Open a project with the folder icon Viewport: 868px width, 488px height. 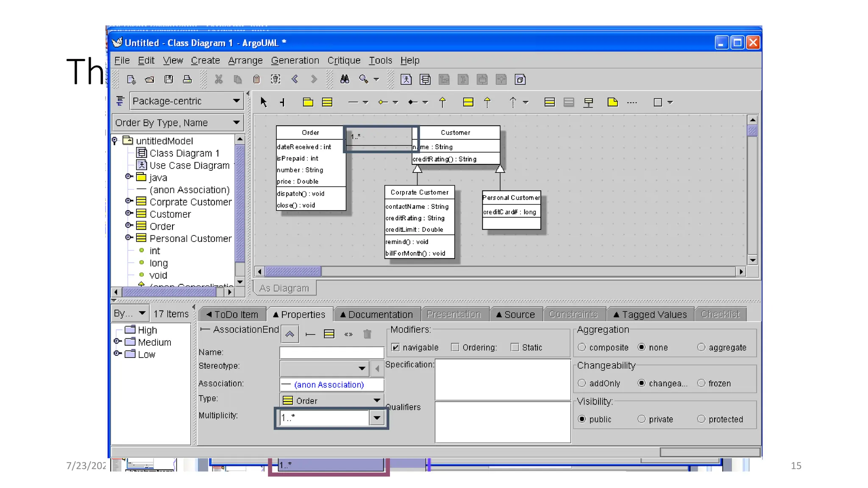point(150,79)
